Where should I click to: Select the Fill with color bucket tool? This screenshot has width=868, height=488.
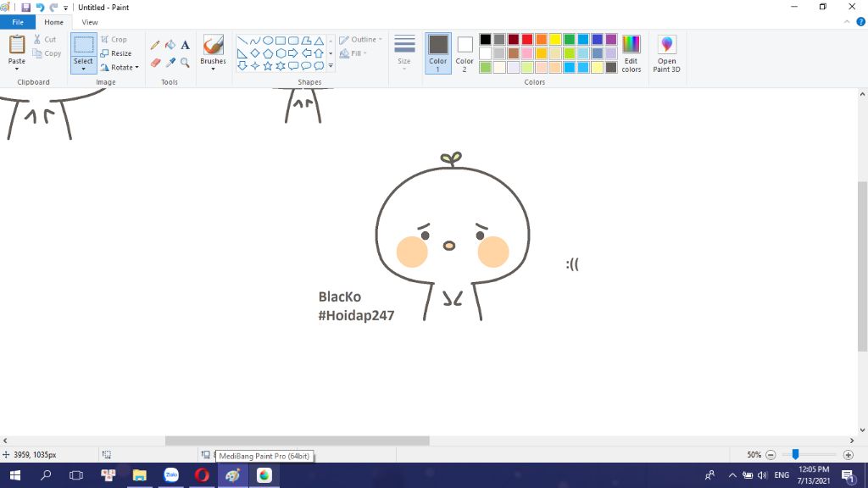point(170,46)
